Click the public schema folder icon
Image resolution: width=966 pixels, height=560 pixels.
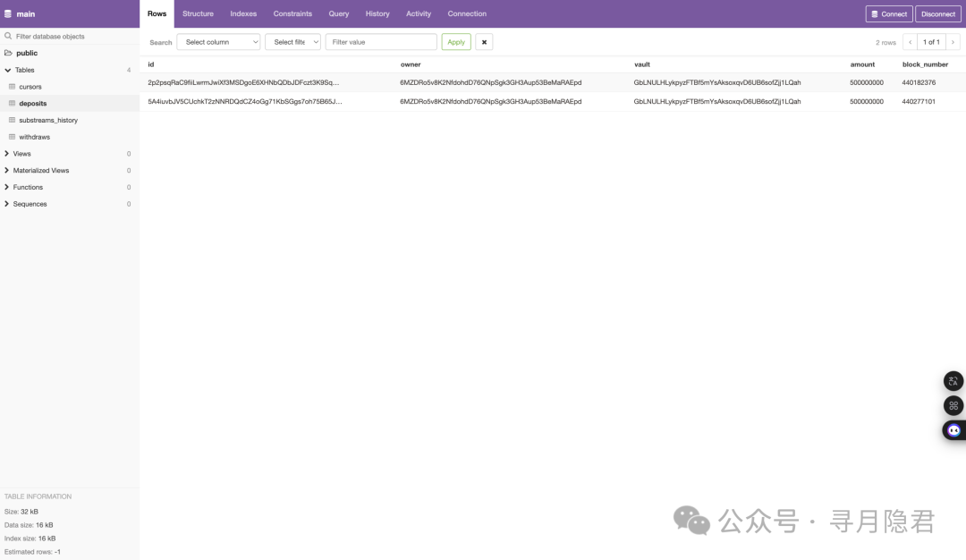coord(8,53)
